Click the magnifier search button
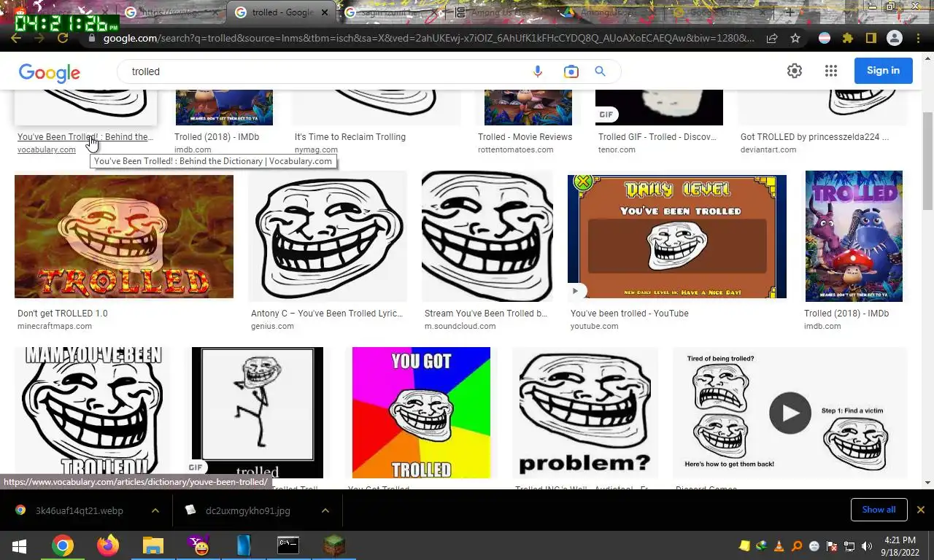 pos(600,71)
